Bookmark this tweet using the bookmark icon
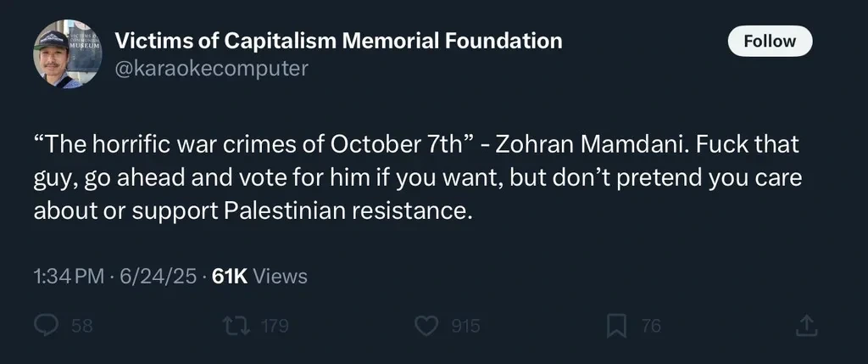 click(x=618, y=326)
